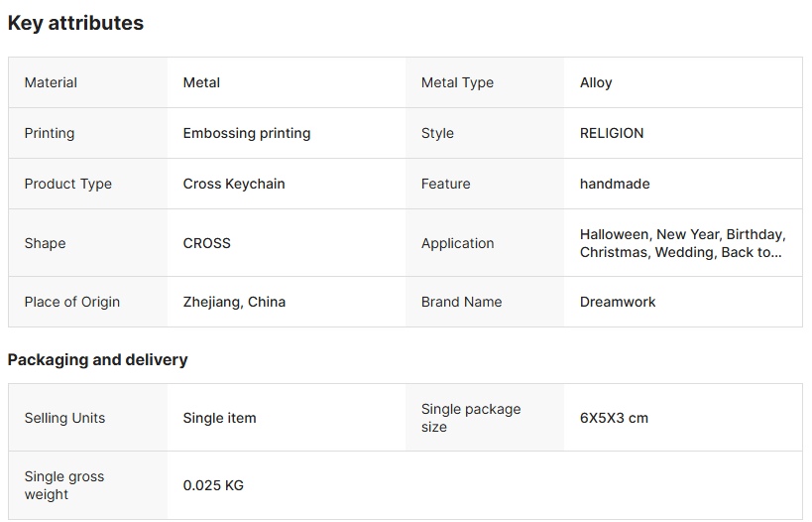
Task: Select the RELIGION style value
Action: 612,133
